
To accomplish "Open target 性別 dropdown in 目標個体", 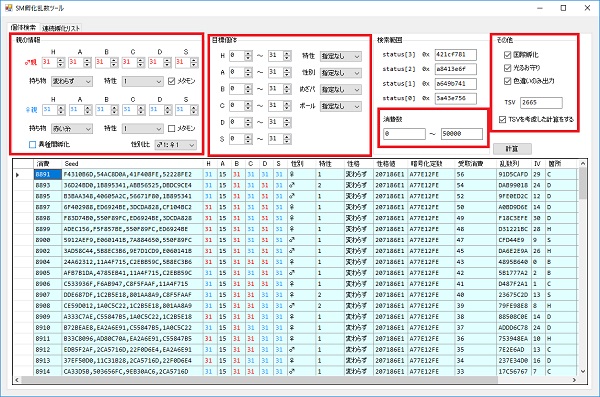I will coord(341,73).
